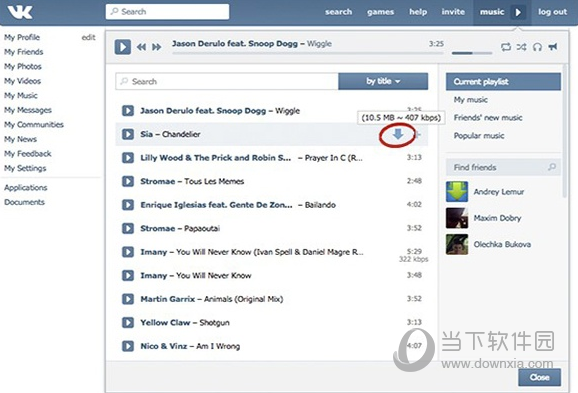This screenshot has height=393, width=578.
Task: Open My Communities in the sidebar
Action: click(34, 125)
